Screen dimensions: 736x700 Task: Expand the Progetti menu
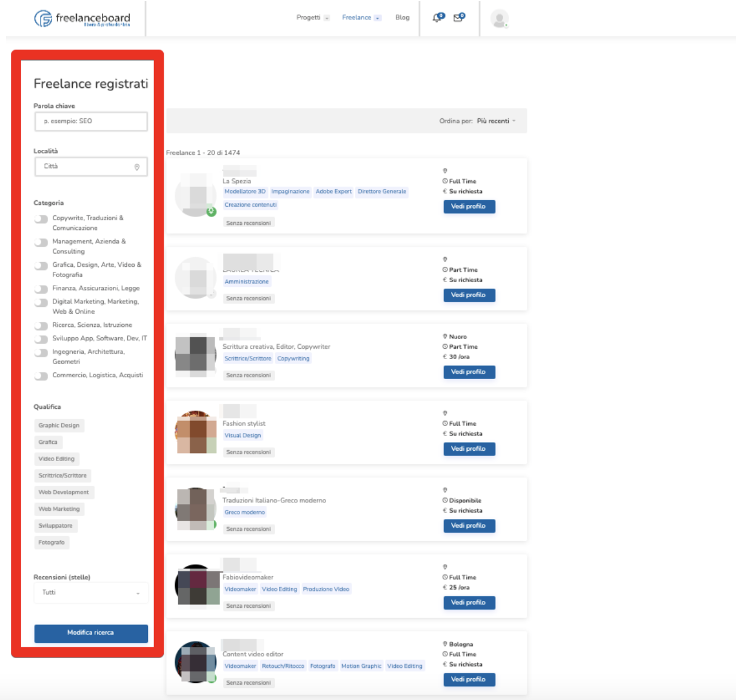[312, 18]
